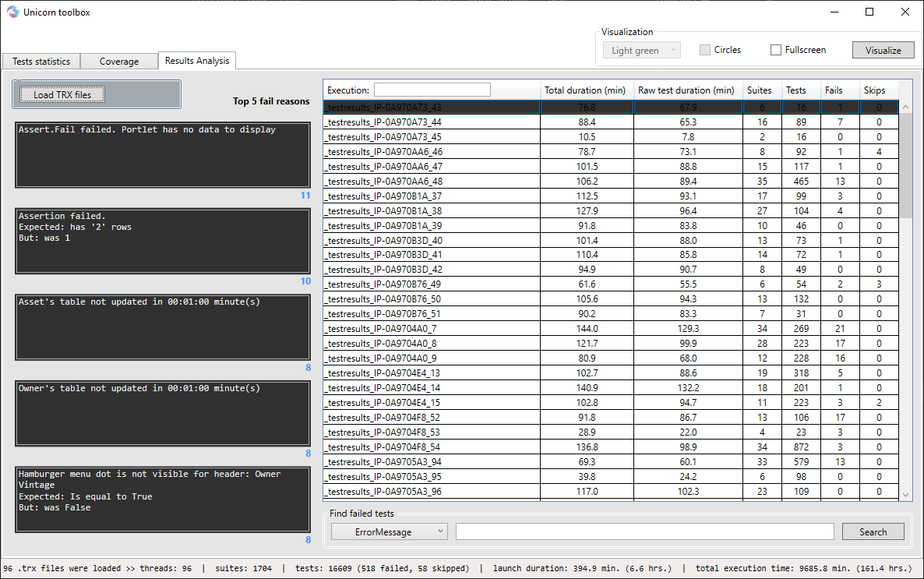Select row _testresults_IP-0A9704F8_52
Screen dimensions: 924x579
point(611,418)
